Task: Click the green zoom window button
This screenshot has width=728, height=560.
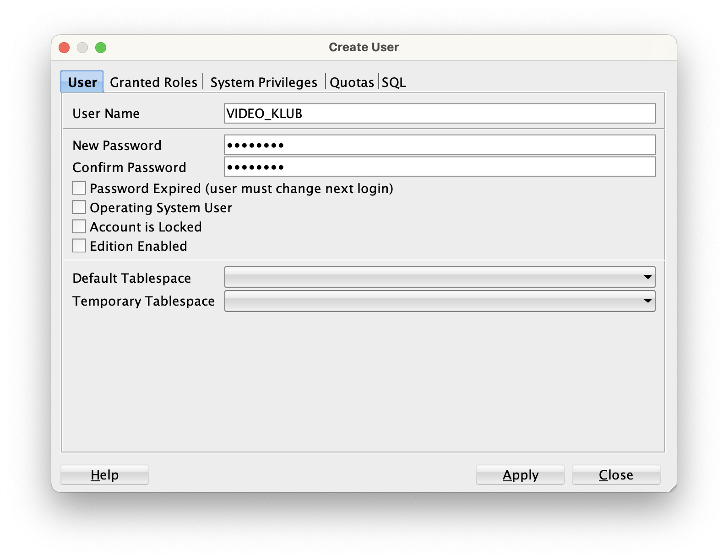Action: click(101, 48)
